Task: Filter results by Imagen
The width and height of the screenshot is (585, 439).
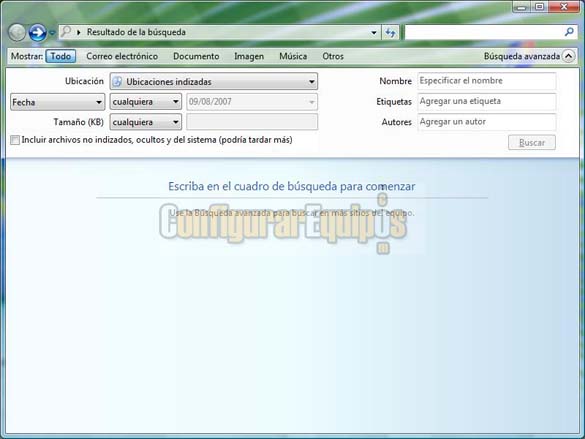Action: point(249,56)
